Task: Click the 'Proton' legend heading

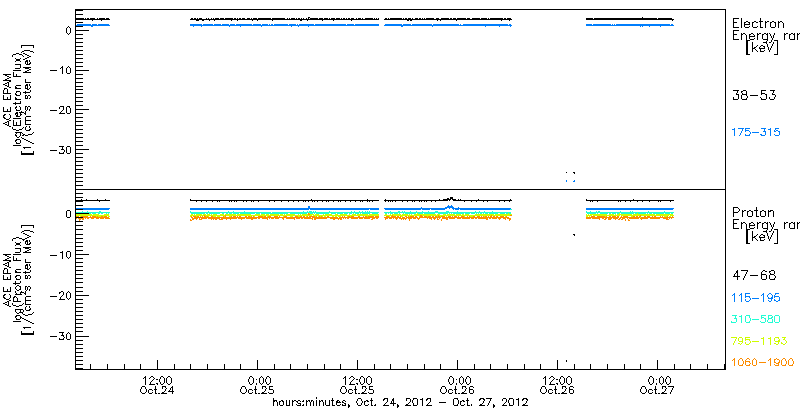Action: [753, 212]
